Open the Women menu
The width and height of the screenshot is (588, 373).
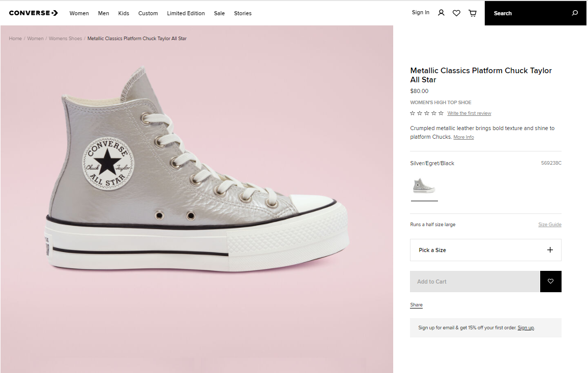pos(79,13)
